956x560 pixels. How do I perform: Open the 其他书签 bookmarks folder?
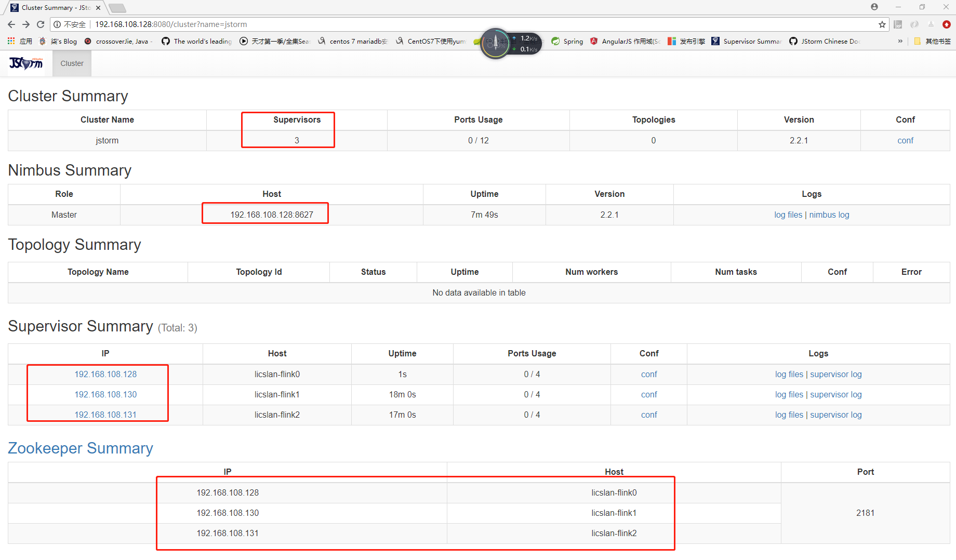click(x=932, y=41)
